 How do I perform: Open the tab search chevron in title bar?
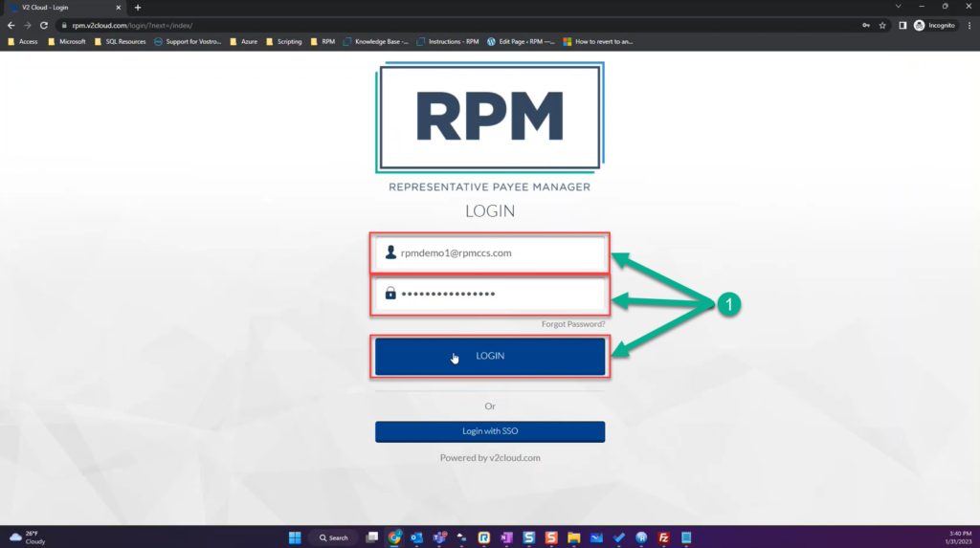coord(898,7)
